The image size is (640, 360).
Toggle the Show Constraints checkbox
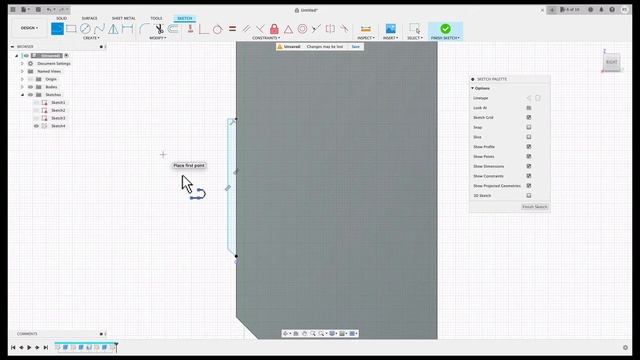click(x=529, y=176)
